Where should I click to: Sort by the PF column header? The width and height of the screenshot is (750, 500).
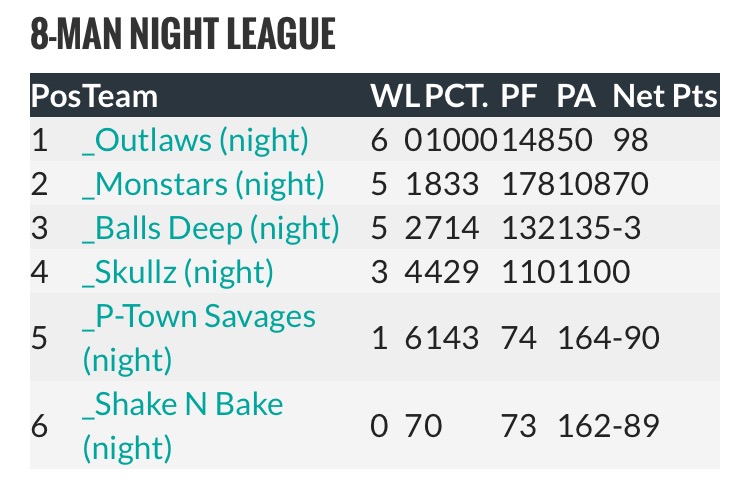[x=519, y=96]
